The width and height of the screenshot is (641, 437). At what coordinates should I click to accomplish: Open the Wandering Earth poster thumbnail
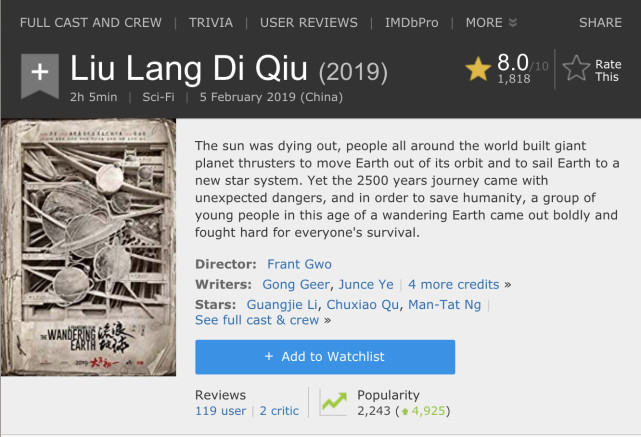coord(89,247)
